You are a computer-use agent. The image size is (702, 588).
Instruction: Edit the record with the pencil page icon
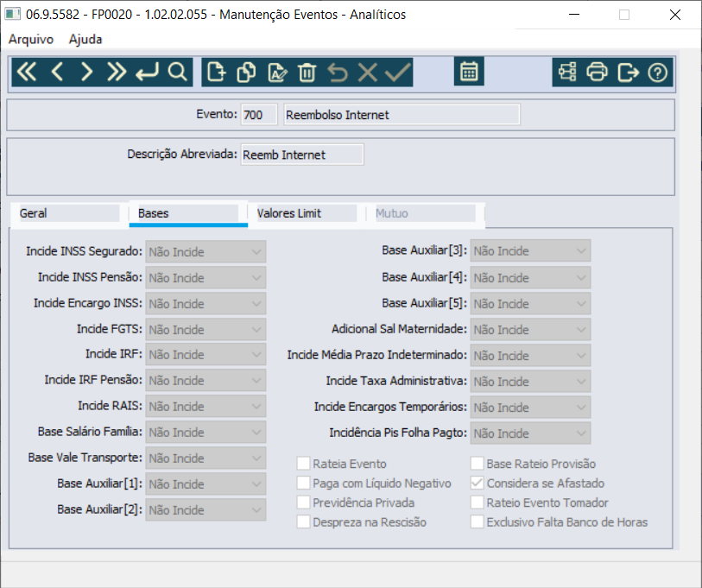tap(277, 73)
